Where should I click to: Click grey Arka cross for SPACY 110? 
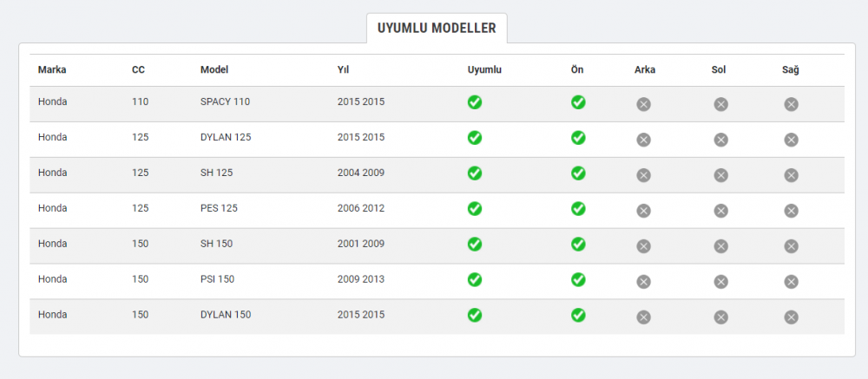click(x=643, y=104)
